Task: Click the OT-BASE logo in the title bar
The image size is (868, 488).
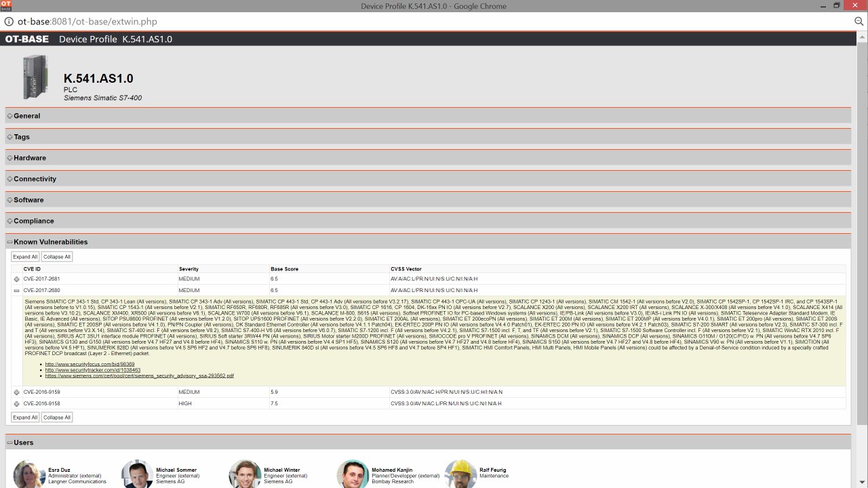Action: (27, 39)
